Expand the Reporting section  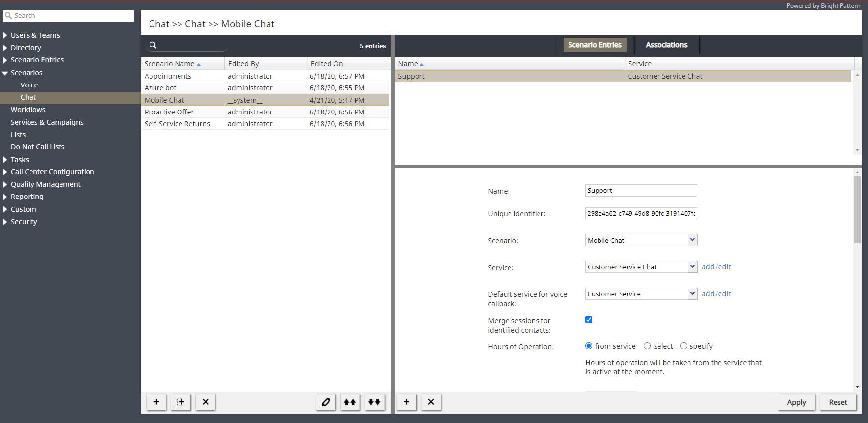point(5,197)
